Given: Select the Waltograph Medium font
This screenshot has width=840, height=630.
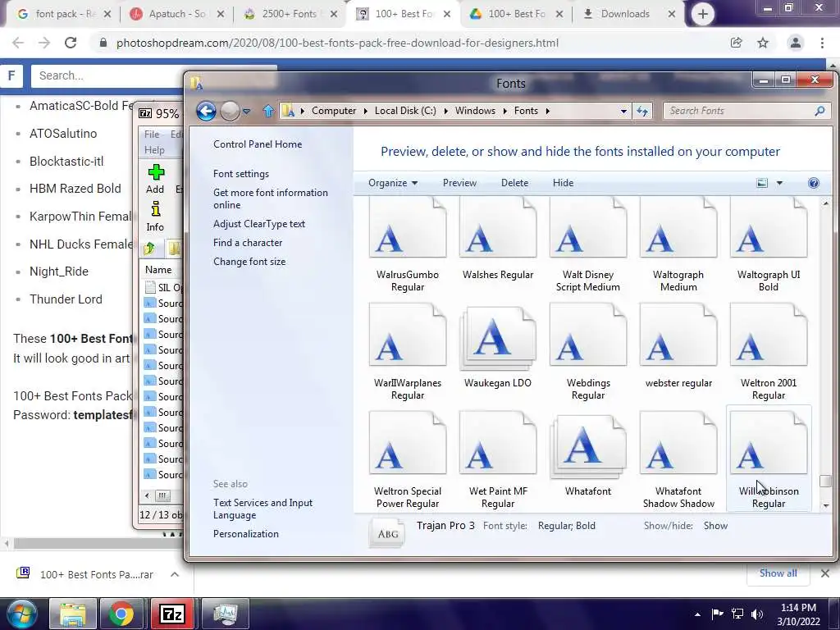Looking at the screenshot, I should pos(678,245).
